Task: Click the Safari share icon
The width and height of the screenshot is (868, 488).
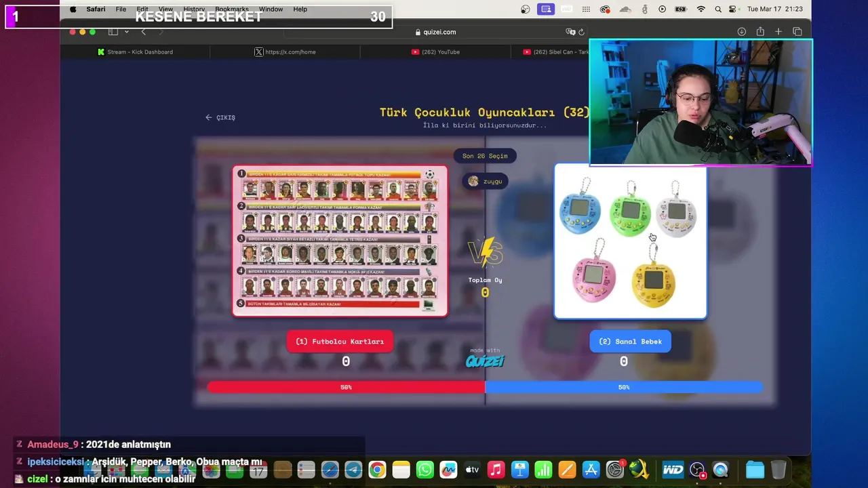Action: pyautogui.click(x=760, y=32)
